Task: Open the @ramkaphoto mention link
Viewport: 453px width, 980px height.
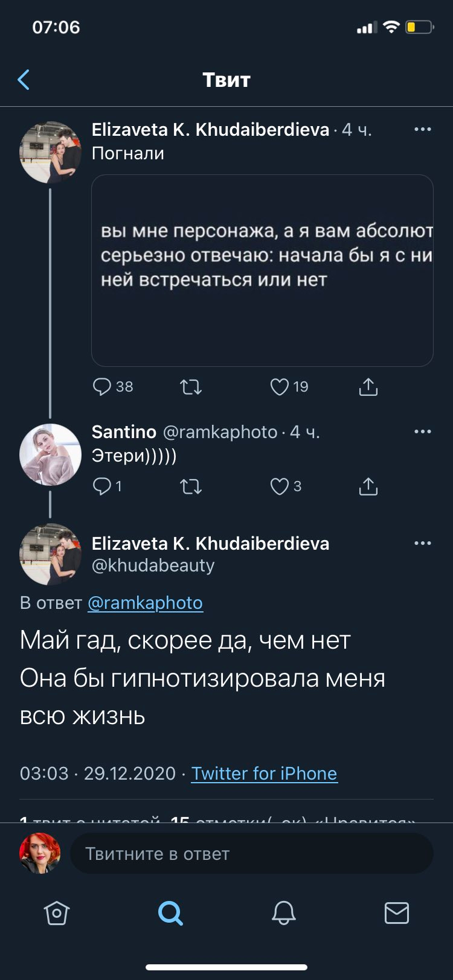Action: [x=145, y=603]
